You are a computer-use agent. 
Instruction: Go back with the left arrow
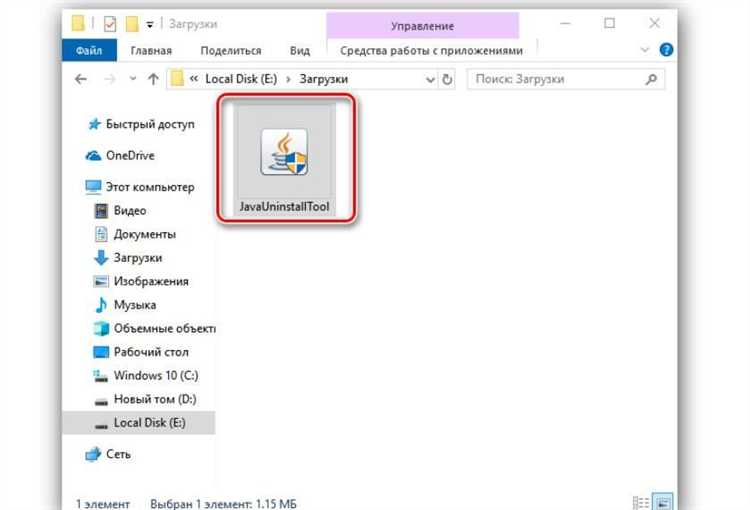tap(81, 79)
